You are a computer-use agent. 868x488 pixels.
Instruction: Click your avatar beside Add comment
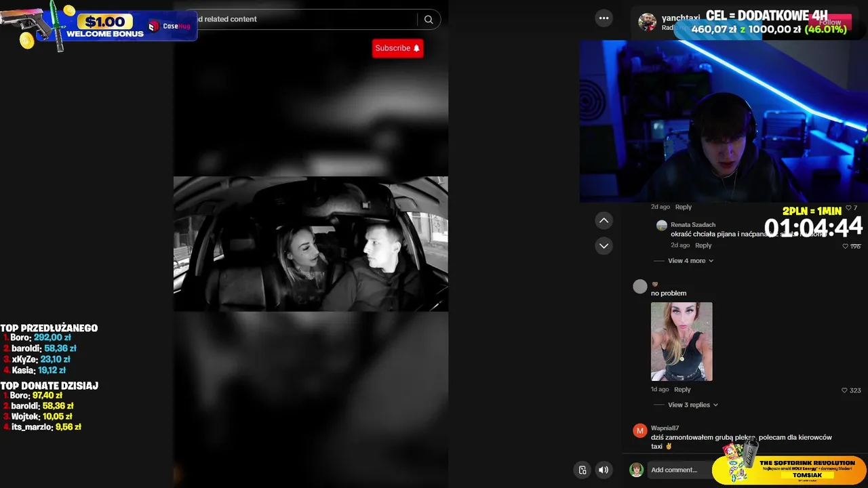636,470
